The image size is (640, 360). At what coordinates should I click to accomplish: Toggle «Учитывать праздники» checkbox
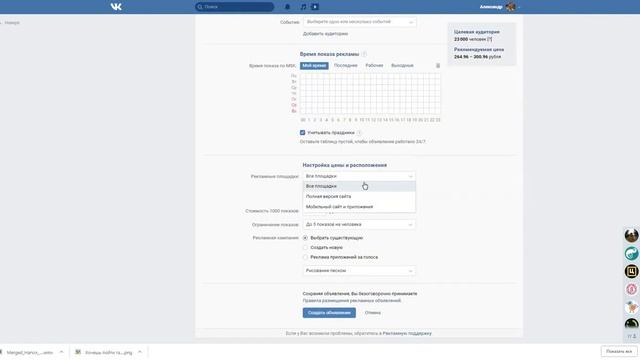tap(302, 133)
